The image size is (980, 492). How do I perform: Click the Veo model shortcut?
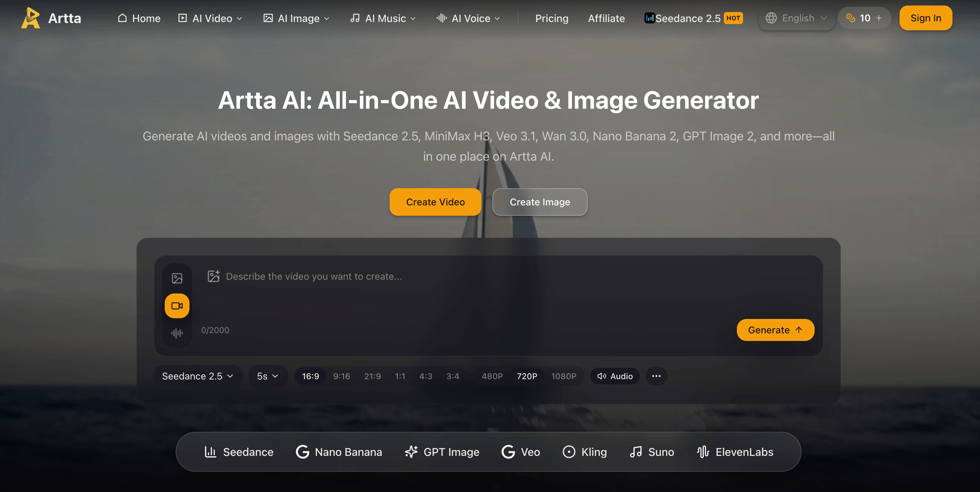coord(521,452)
